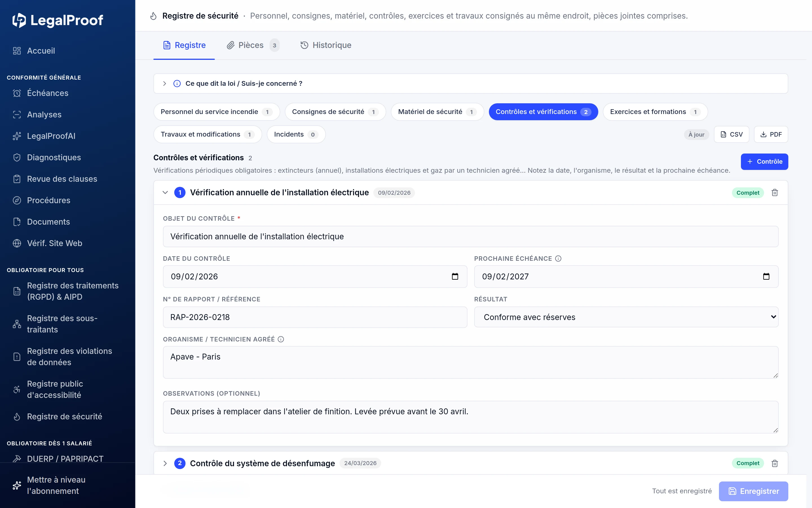Click the Enregistrer button
Screen dimensions: 812x508
click(753, 491)
